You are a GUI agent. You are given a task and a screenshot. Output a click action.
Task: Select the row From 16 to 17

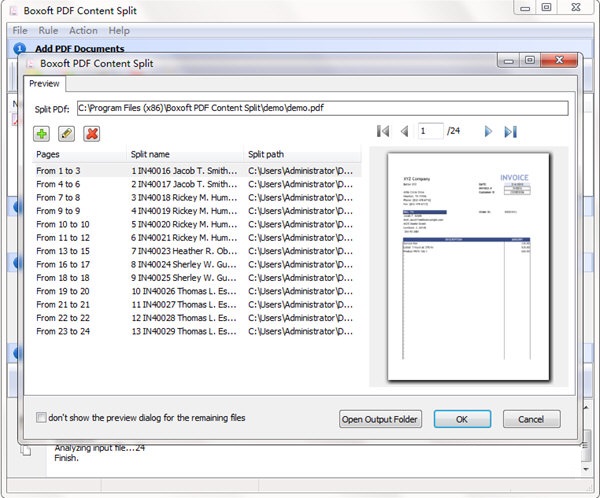tap(197, 265)
